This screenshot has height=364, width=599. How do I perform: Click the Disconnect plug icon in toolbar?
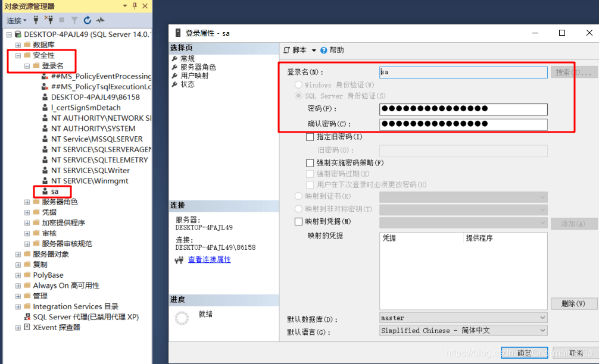[49, 20]
